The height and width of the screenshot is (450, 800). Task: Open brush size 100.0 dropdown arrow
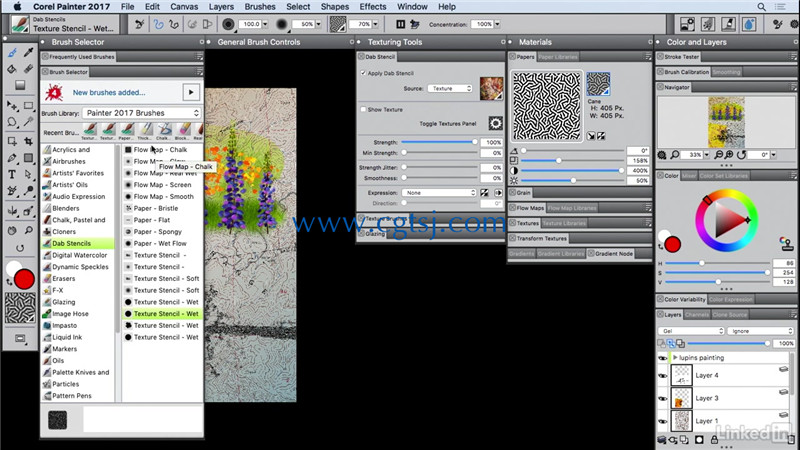coord(265,24)
